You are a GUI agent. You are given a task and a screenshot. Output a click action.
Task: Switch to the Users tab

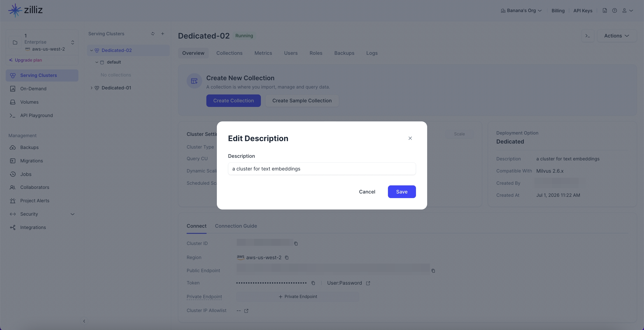[x=291, y=53]
